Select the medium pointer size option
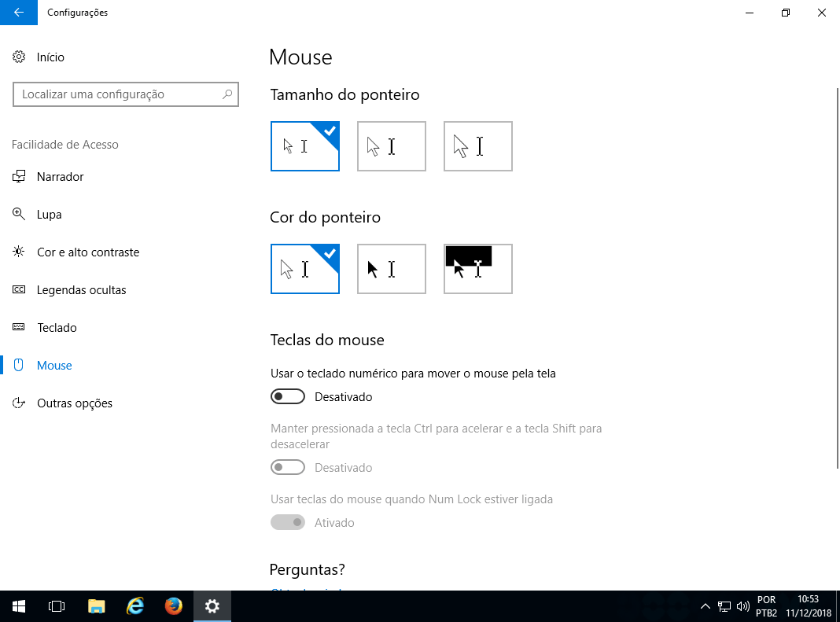Screen dimensions: 840x622 click(x=391, y=146)
